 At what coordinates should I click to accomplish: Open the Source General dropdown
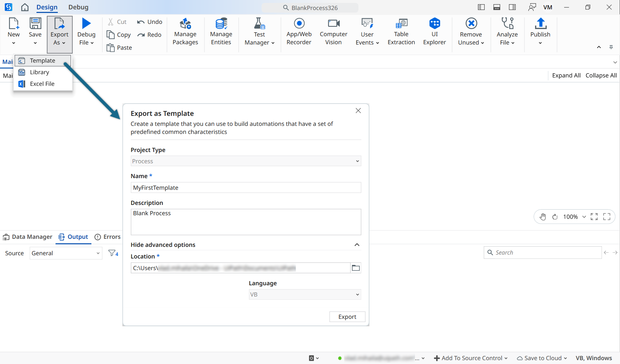click(x=66, y=253)
